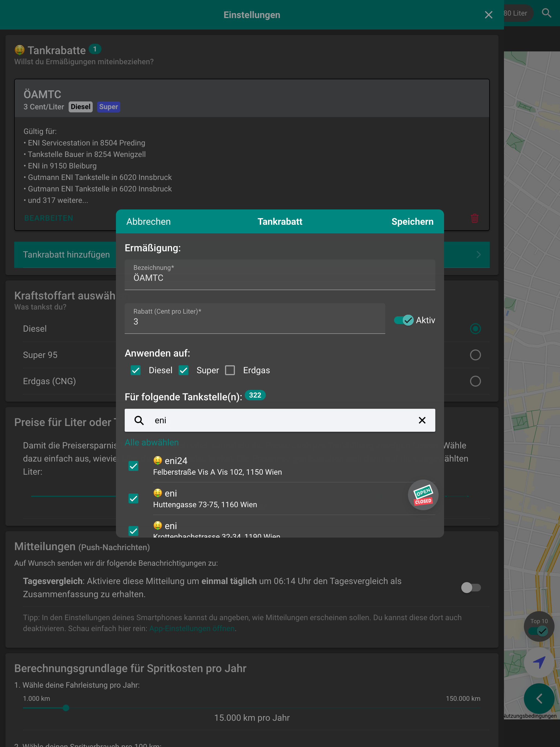Toggle the Aktiv switch off

pyautogui.click(x=404, y=320)
